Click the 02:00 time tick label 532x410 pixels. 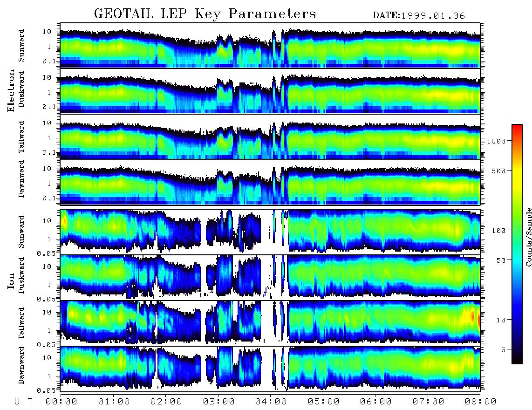click(x=166, y=402)
